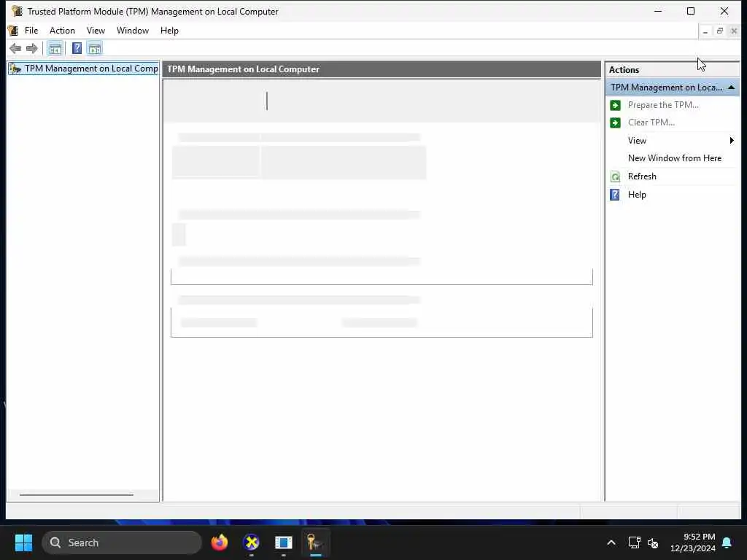
Task: Open the clock showing 9:52 PM
Action: [x=693, y=542]
